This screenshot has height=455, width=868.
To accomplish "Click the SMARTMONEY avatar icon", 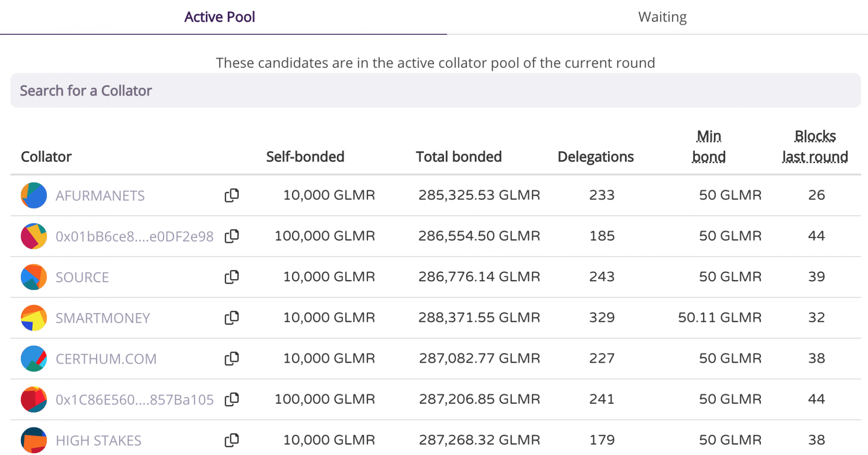I will pos(33,318).
